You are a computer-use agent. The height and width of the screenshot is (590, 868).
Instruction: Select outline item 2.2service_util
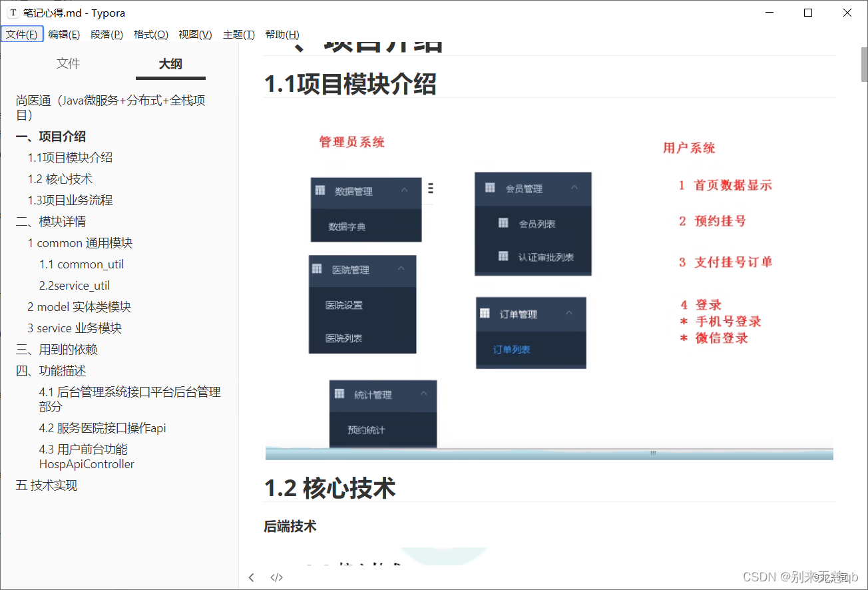pyautogui.click(x=75, y=286)
